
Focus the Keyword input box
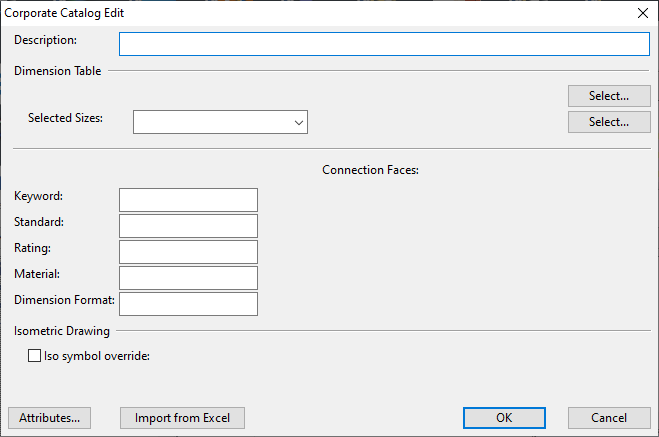pos(188,200)
